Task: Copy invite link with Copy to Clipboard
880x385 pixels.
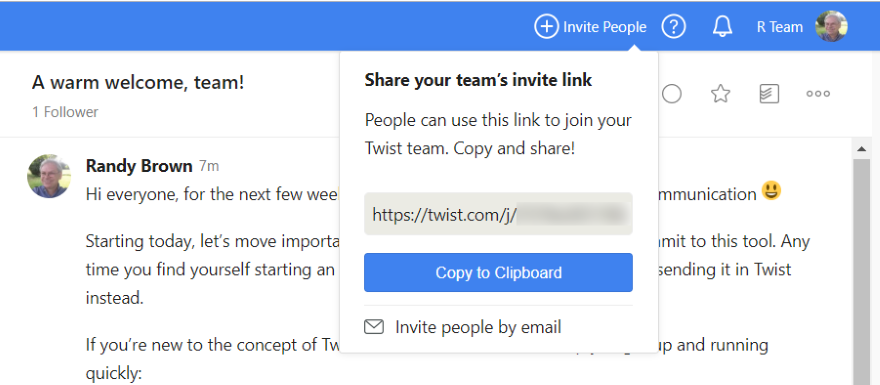Action: [x=498, y=273]
